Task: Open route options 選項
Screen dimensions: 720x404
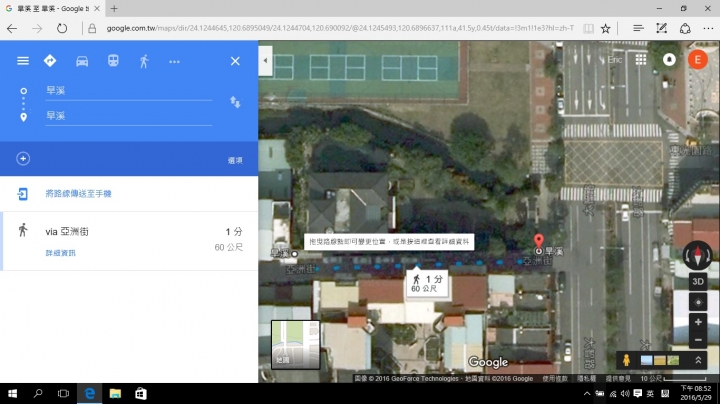Action: [235, 160]
